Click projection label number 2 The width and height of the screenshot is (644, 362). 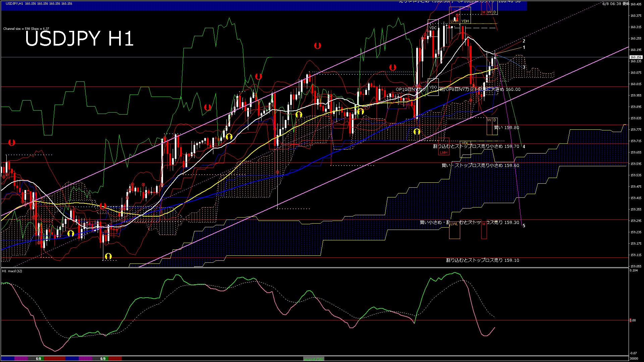coord(524,41)
